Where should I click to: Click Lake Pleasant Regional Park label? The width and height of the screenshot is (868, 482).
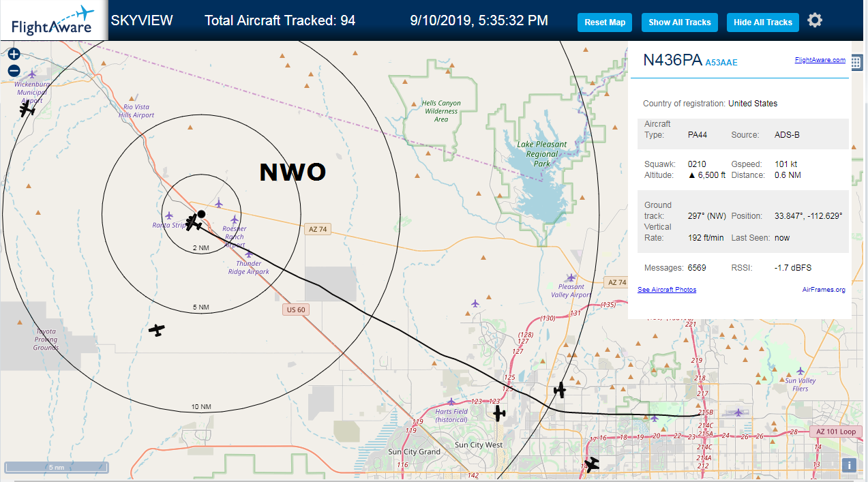(x=542, y=154)
